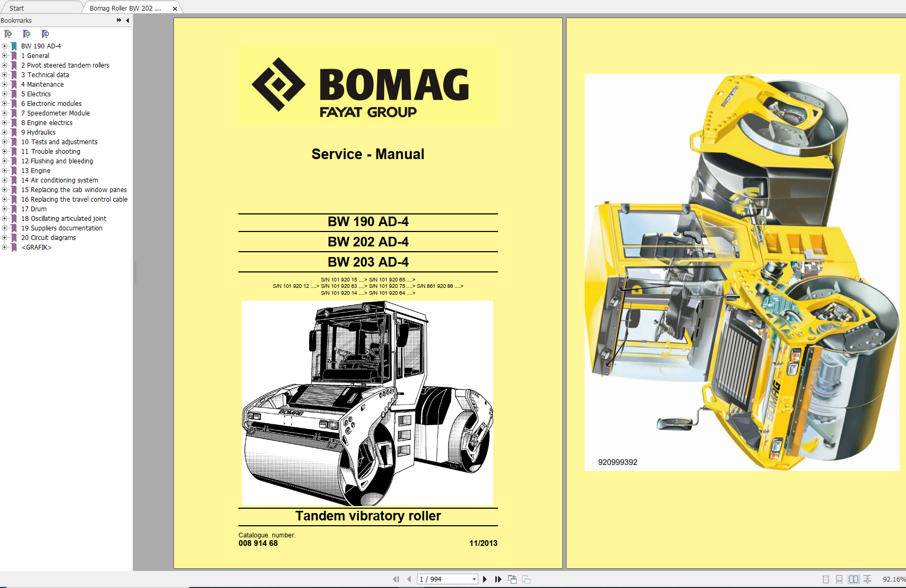Open bookmark 4 Maintenance
This screenshot has height=588, width=906.
tap(43, 85)
